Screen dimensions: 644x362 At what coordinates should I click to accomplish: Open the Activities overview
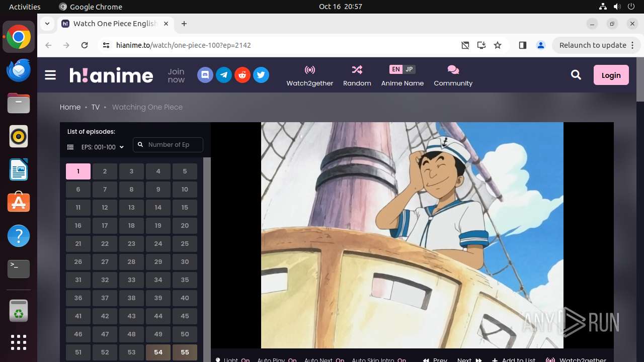point(25,7)
